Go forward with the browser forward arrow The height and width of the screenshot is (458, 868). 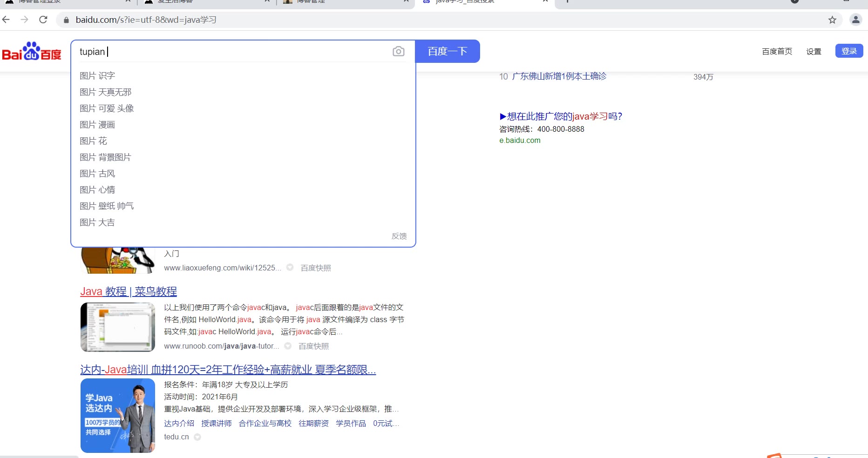tap(25, 20)
